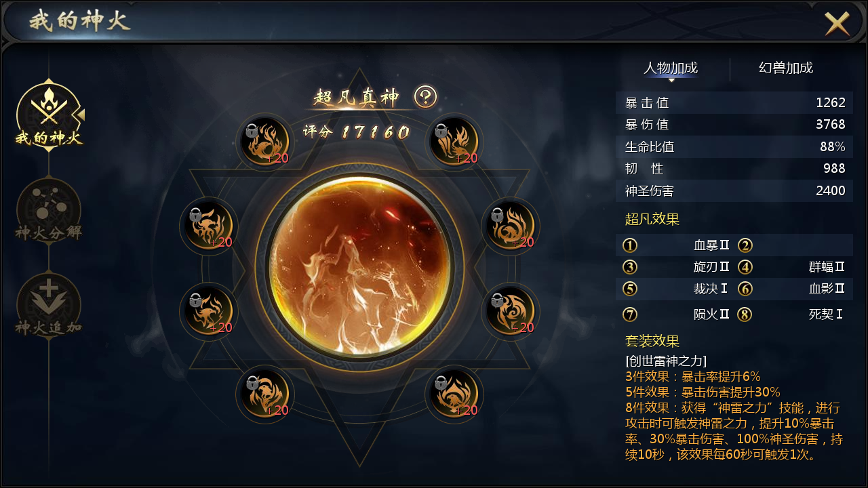This screenshot has width=868, height=488.
Task: Click the question mark help icon
Action: click(426, 98)
